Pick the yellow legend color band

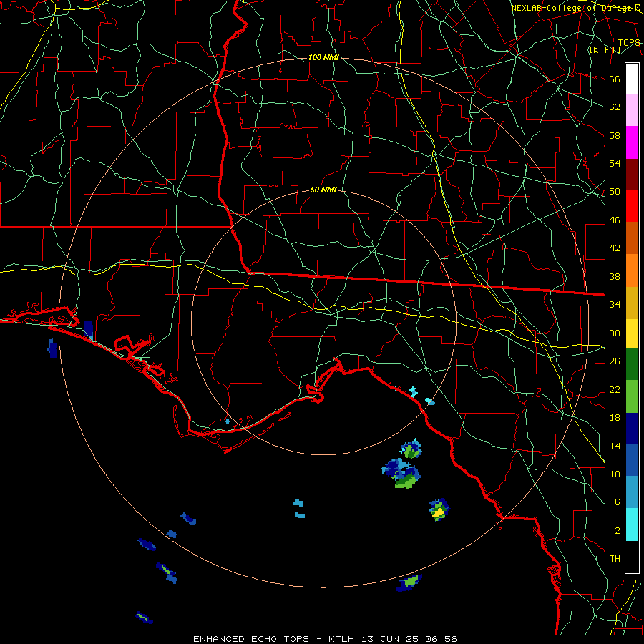(632, 333)
